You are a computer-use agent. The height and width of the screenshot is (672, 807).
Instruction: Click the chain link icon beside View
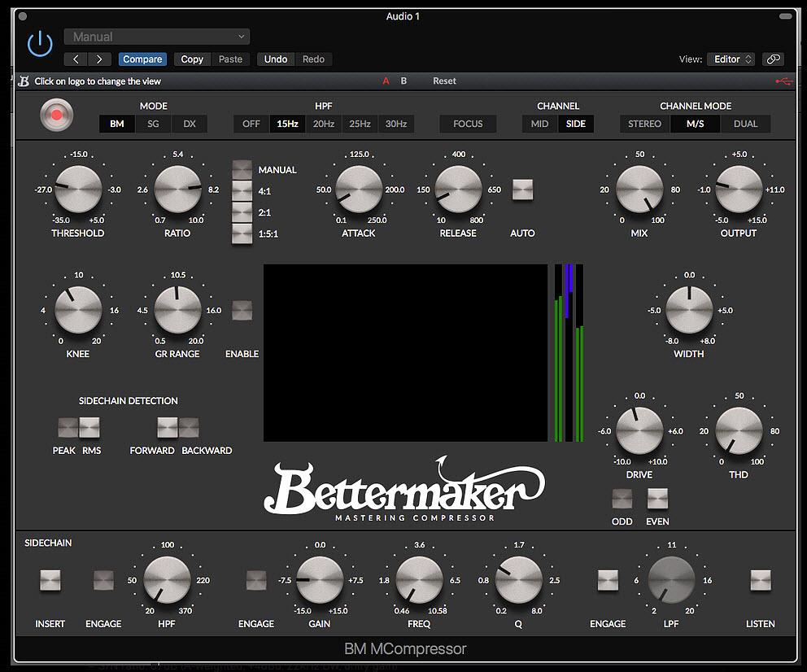(x=773, y=59)
